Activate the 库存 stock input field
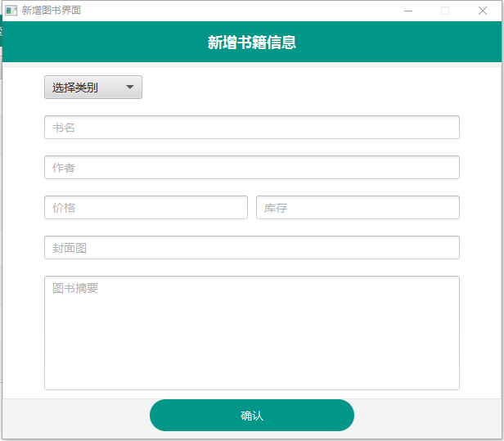Image resolution: width=504 pixels, height=441 pixels. 358,207
